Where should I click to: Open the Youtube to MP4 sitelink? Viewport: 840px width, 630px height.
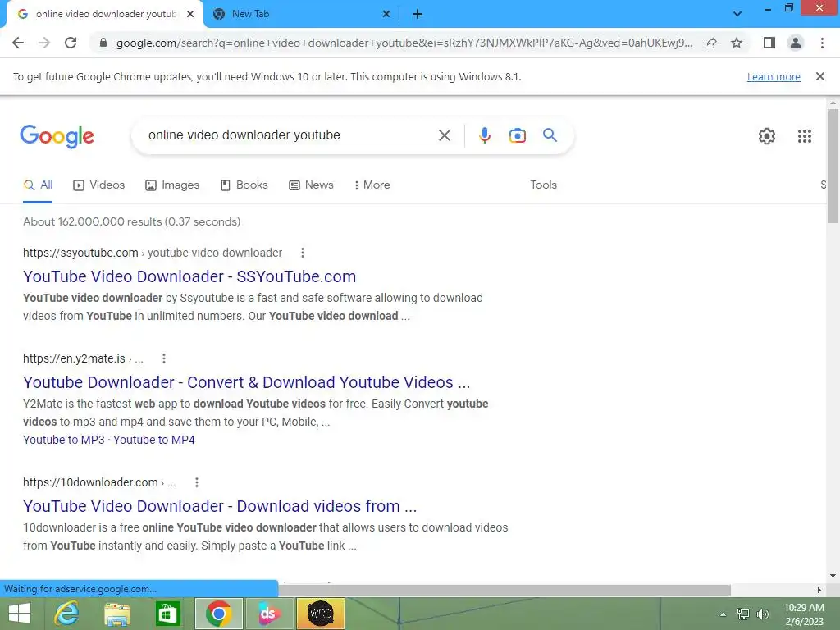(x=154, y=440)
